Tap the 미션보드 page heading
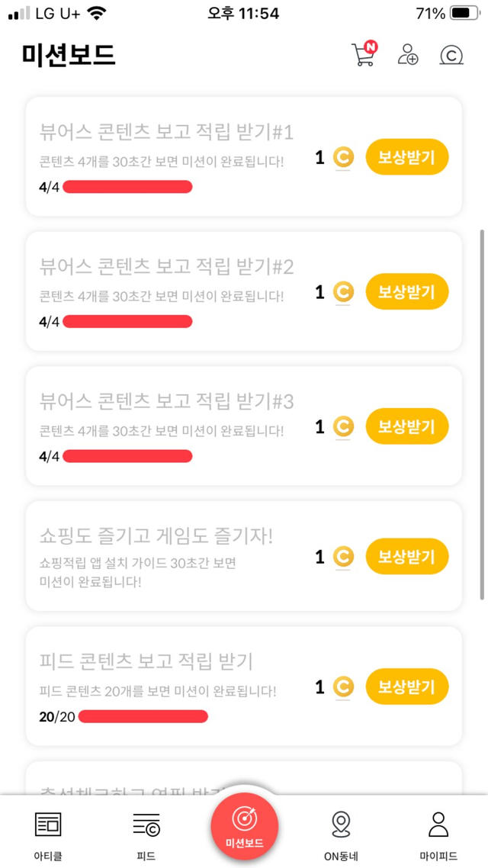488x868 pixels. point(69,55)
